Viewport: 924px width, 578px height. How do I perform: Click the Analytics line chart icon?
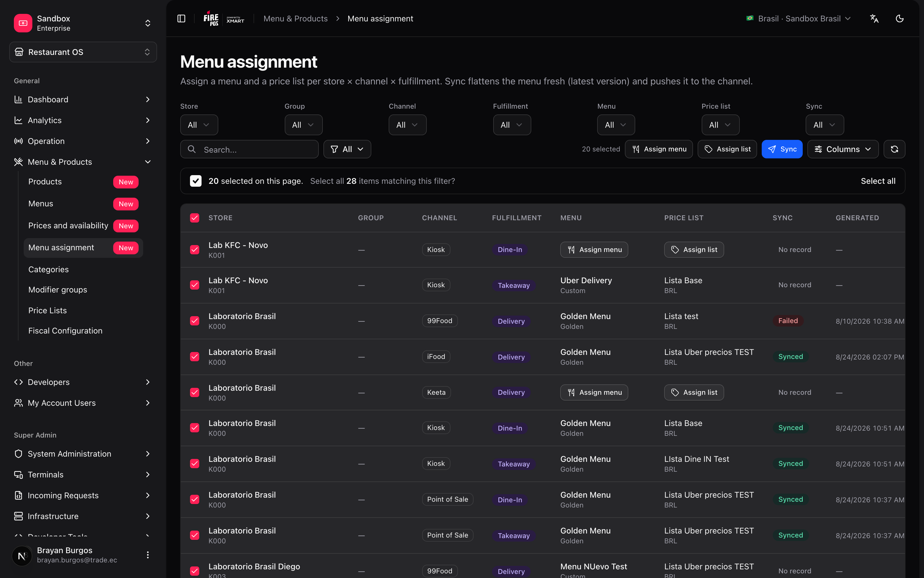click(x=18, y=121)
